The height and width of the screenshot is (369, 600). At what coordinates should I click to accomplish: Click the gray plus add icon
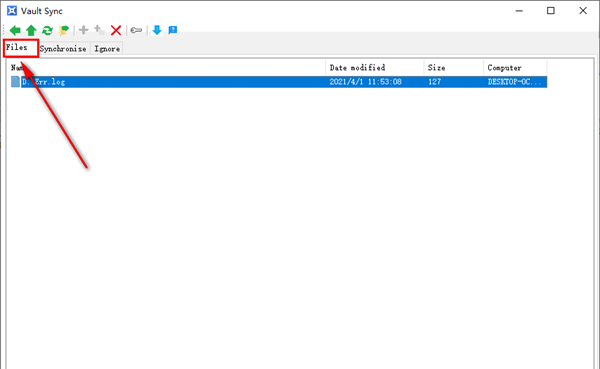coord(83,30)
